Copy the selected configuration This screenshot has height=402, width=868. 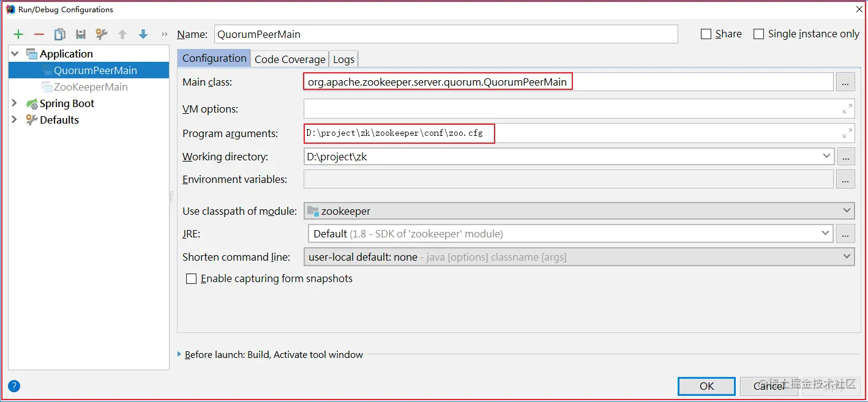(x=60, y=34)
